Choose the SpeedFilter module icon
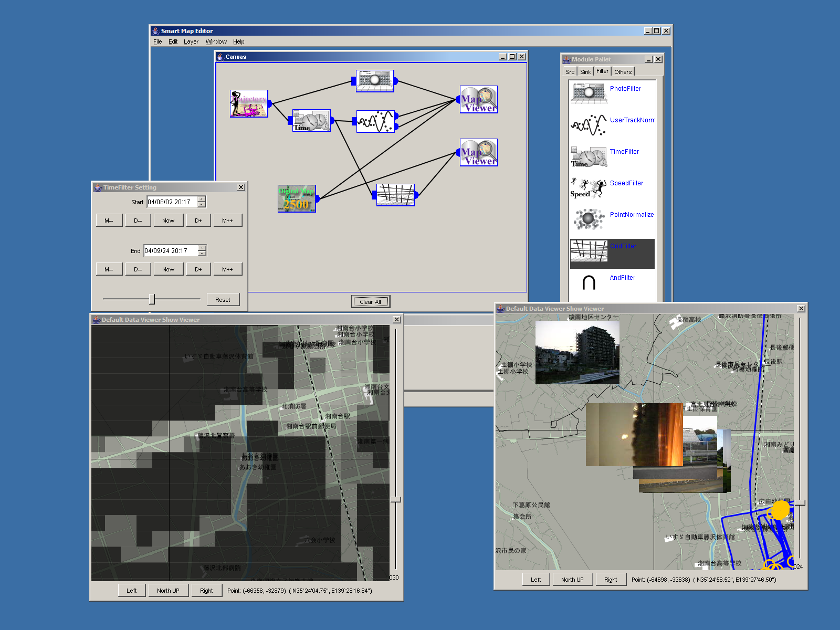This screenshot has height=630, width=840. (x=589, y=188)
